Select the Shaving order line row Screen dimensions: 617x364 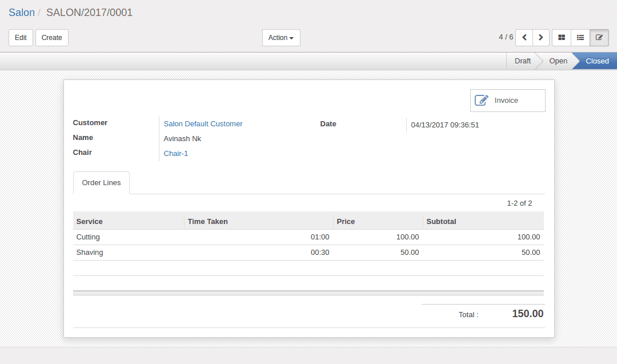click(308, 253)
